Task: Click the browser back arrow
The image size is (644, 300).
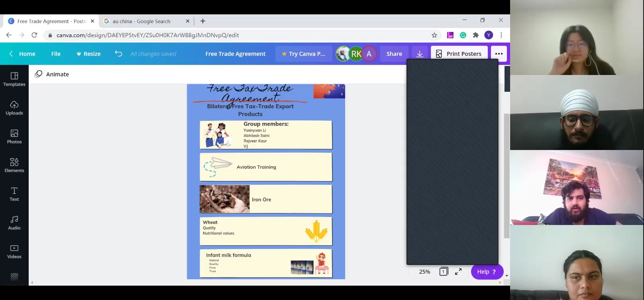Action: click(x=9, y=35)
